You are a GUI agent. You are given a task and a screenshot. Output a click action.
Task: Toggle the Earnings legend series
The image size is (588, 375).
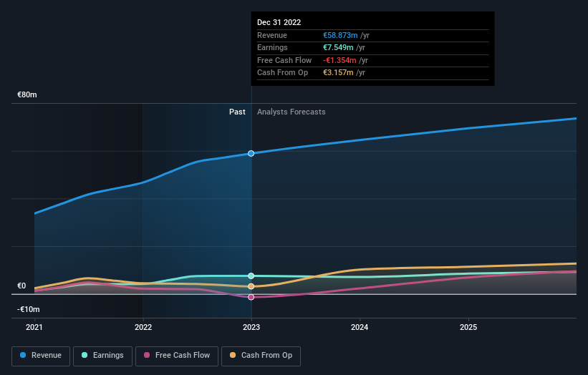pyautogui.click(x=102, y=356)
